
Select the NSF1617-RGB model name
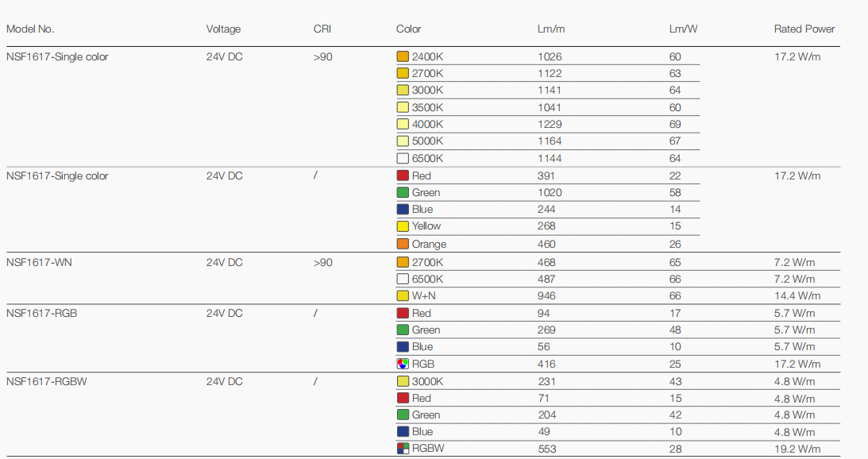[41, 313]
